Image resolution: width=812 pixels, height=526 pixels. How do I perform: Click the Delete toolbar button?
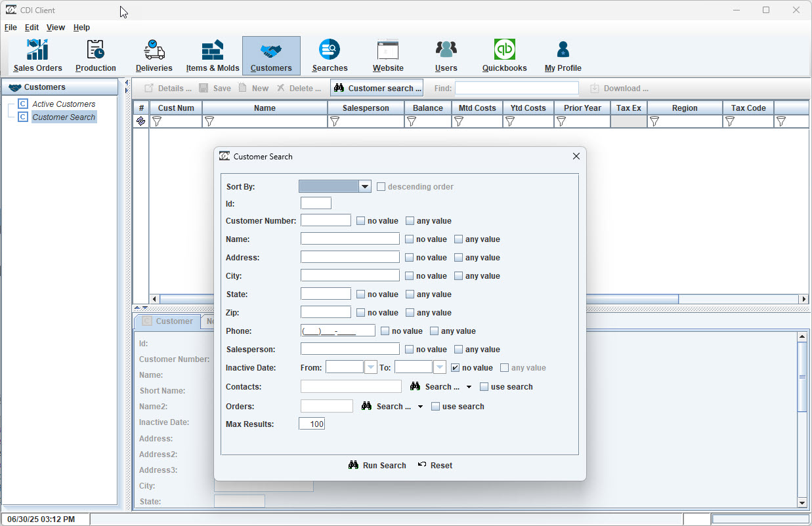tap(299, 89)
